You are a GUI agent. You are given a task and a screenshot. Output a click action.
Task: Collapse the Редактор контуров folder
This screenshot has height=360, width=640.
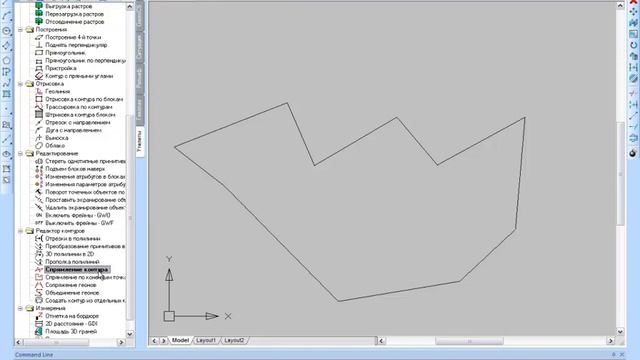point(20,231)
